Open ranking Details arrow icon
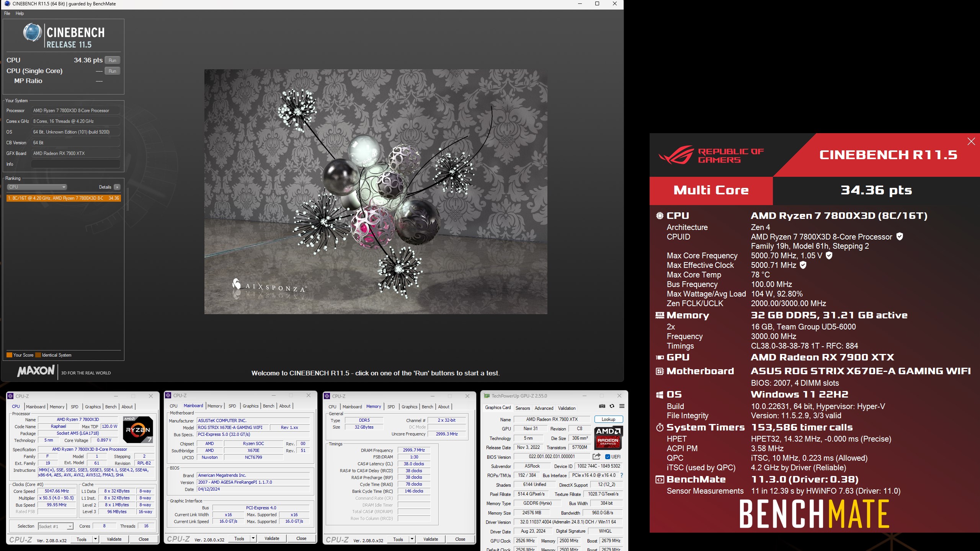 coord(117,187)
